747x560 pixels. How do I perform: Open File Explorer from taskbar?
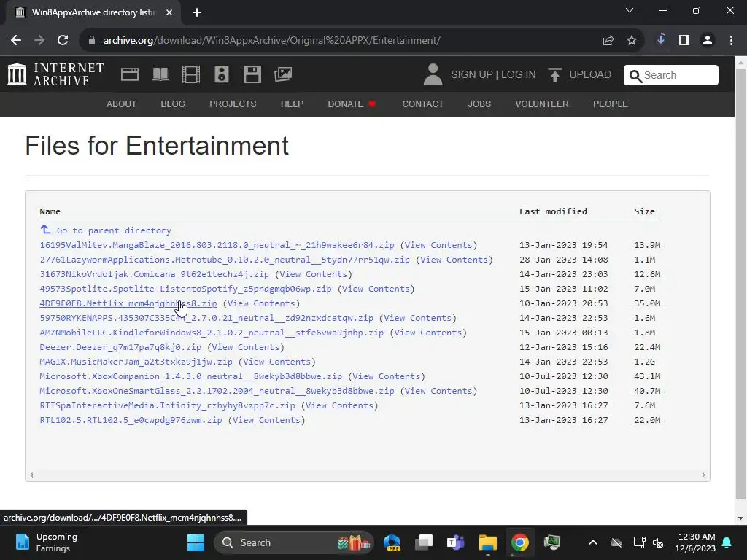click(488, 542)
